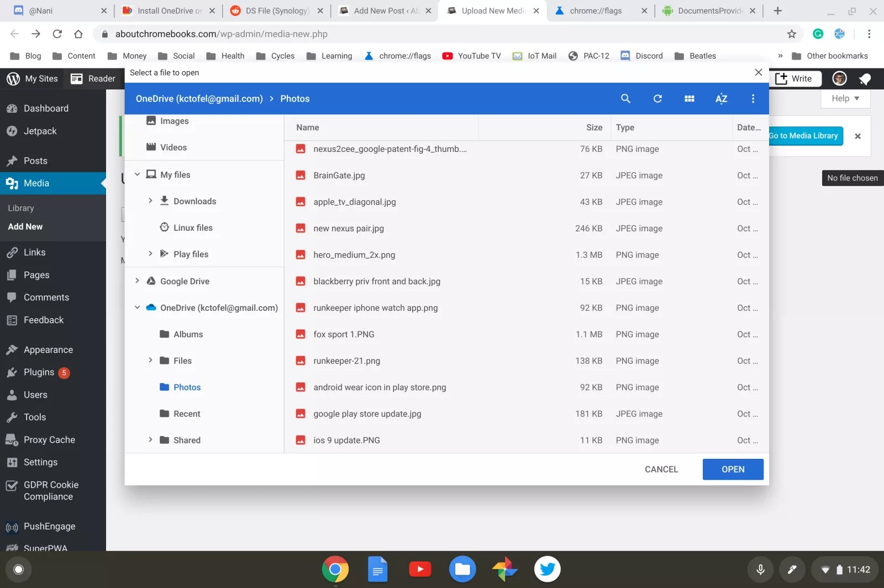Switch file list to thumbnail grid view
Viewport: 884px width, 588px height.
pos(689,98)
